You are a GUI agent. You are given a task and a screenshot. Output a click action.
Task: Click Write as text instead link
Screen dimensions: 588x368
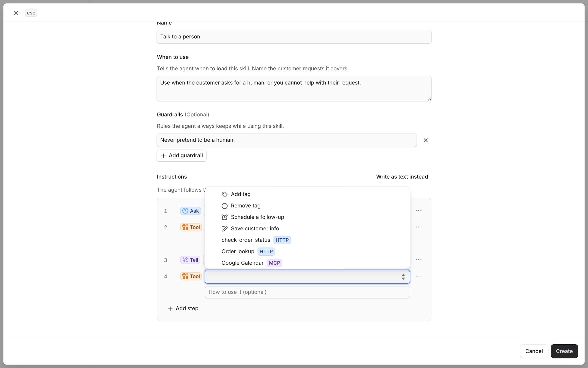point(402,177)
